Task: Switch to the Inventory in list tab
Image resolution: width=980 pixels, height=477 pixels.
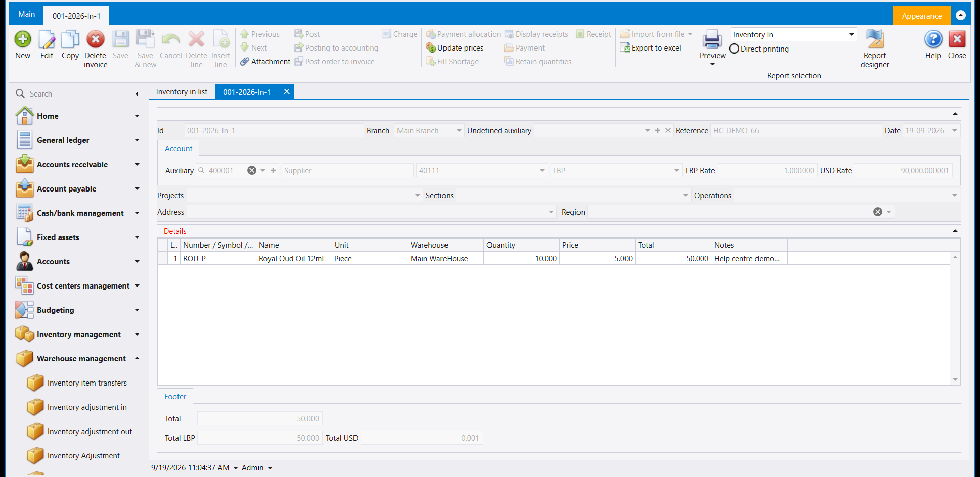Action: tap(182, 92)
